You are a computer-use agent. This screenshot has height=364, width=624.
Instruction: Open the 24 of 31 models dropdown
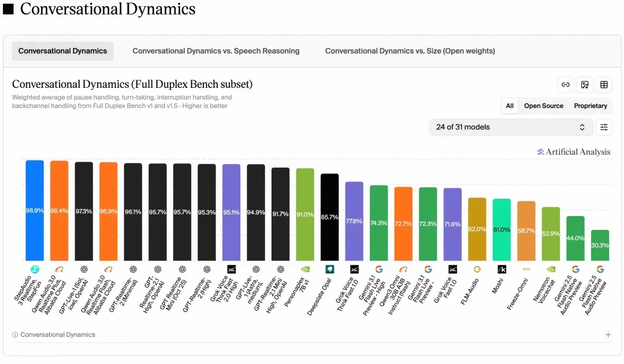coord(511,127)
